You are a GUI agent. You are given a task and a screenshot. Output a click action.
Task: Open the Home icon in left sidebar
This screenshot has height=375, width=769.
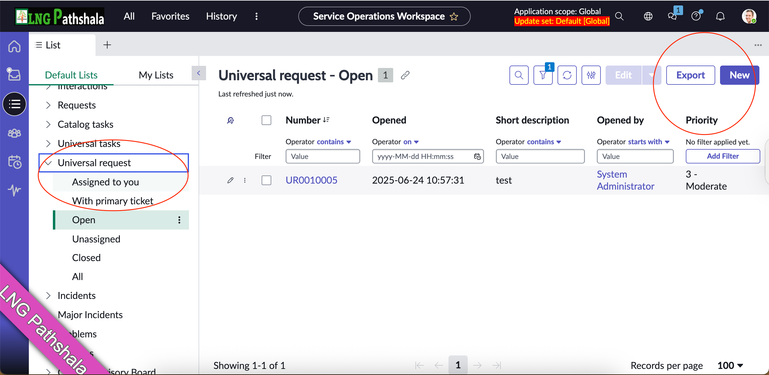(14, 47)
